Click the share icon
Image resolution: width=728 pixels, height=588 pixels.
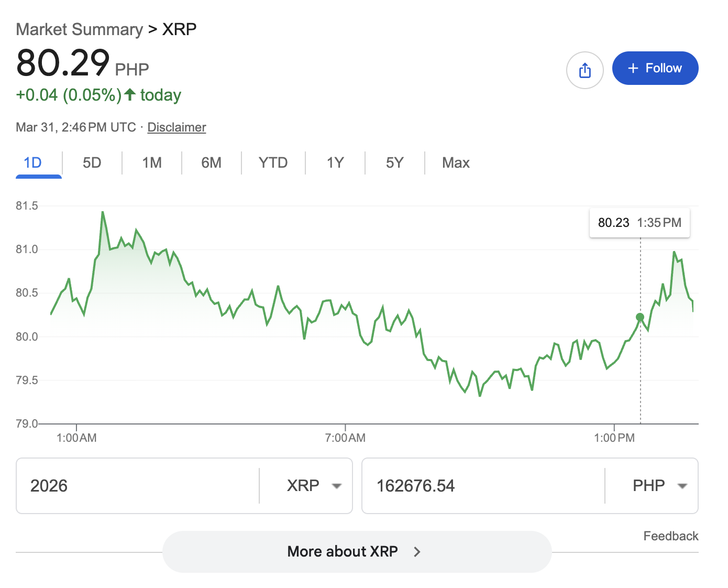point(585,70)
